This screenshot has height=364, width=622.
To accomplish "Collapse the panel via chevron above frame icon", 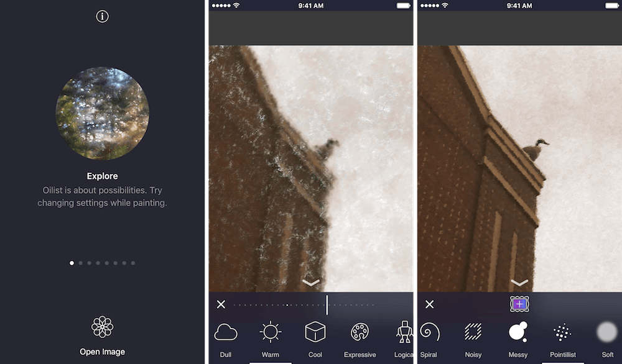I will [x=519, y=283].
